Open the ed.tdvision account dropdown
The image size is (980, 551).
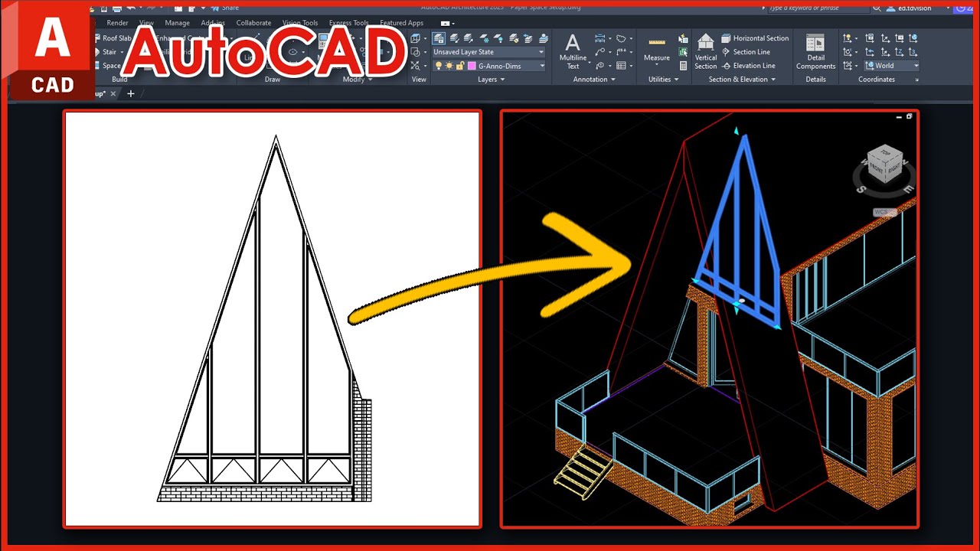[918, 8]
